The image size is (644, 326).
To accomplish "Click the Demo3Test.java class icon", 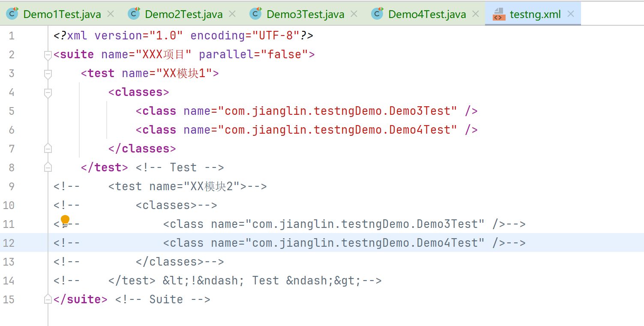I will coord(256,14).
